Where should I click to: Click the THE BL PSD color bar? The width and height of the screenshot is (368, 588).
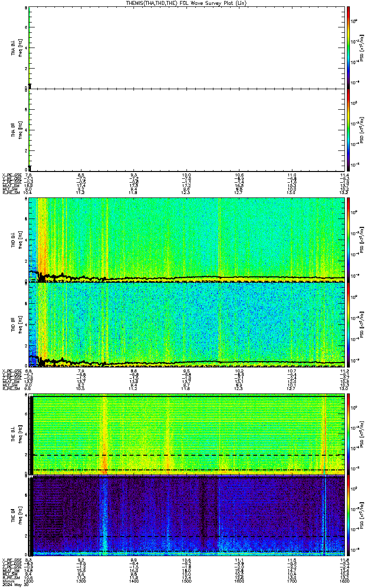coord(348,434)
